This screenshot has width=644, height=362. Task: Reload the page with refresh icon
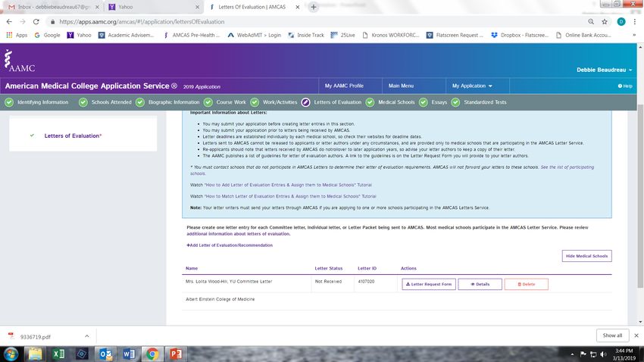[36, 22]
